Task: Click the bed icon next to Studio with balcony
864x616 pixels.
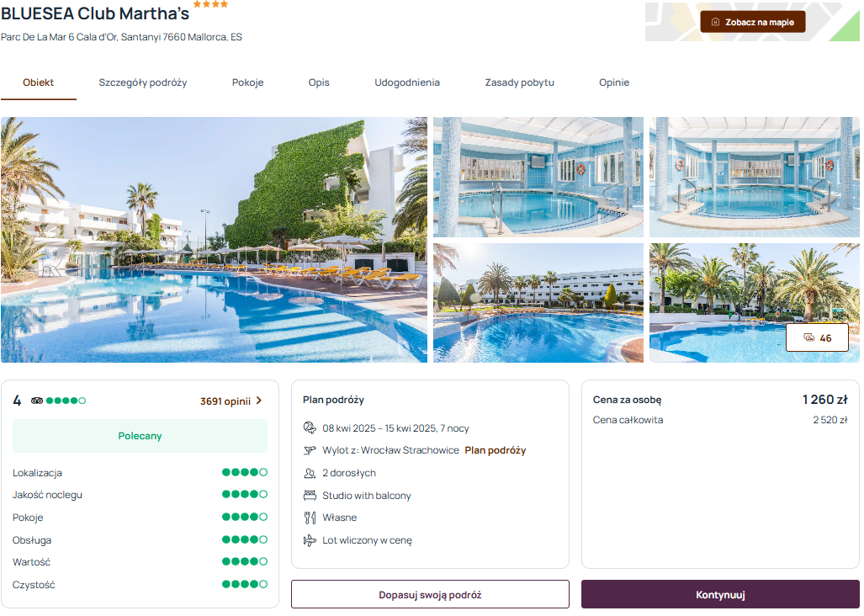Action: coord(310,497)
